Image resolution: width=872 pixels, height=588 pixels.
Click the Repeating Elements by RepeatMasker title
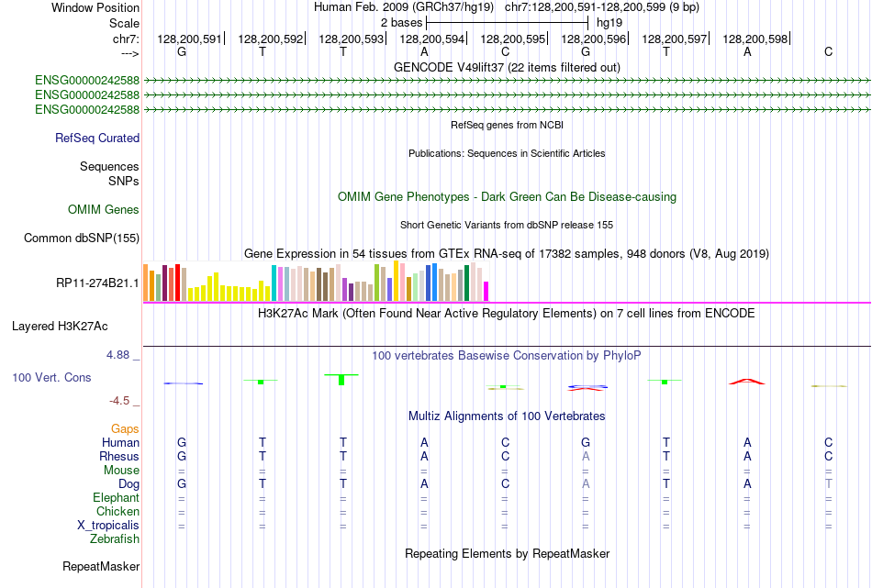[x=508, y=553]
